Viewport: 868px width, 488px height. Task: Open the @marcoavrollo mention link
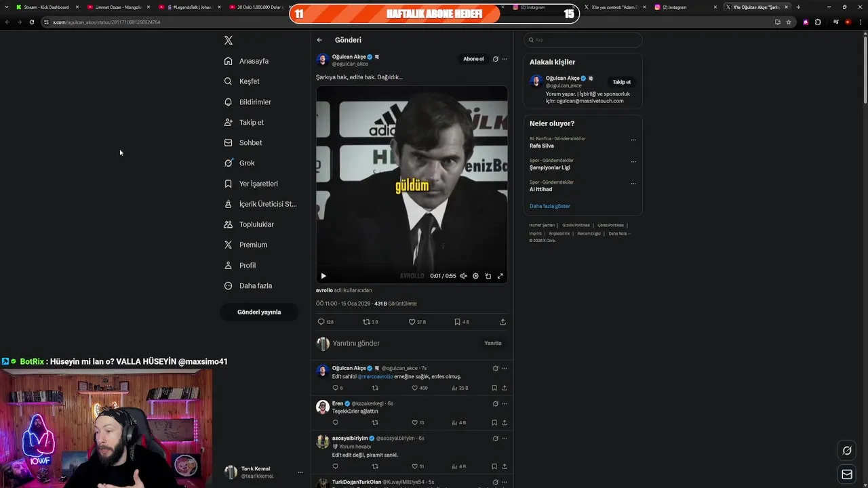coord(375,377)
